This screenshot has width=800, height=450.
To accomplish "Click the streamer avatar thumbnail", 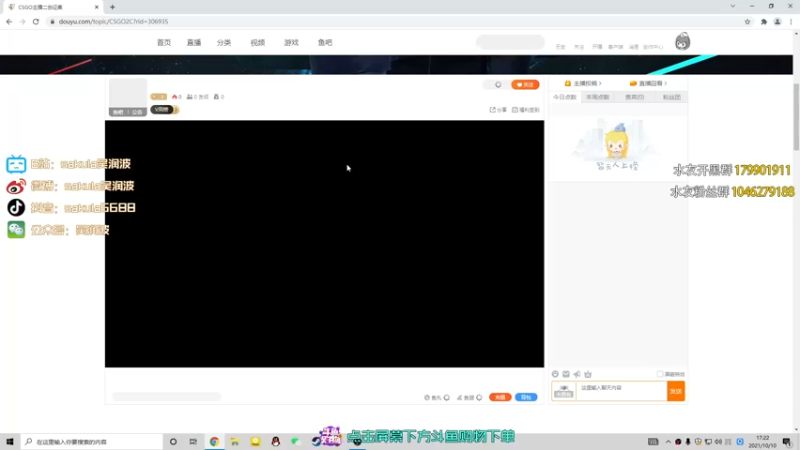I will (128, 97).
